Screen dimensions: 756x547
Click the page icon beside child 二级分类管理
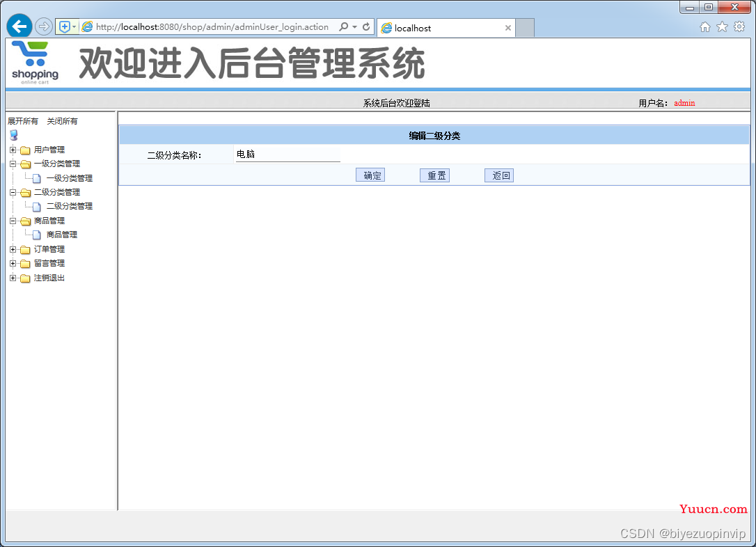coord(37,207)
